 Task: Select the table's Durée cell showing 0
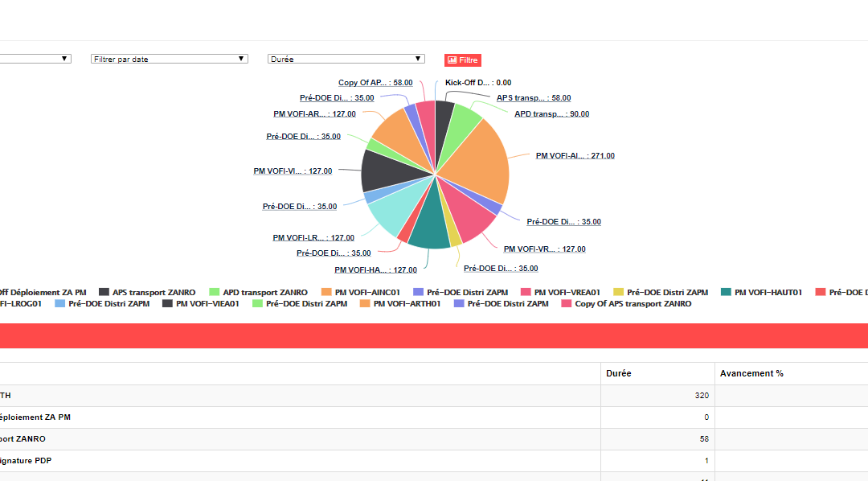click(657, 417)
